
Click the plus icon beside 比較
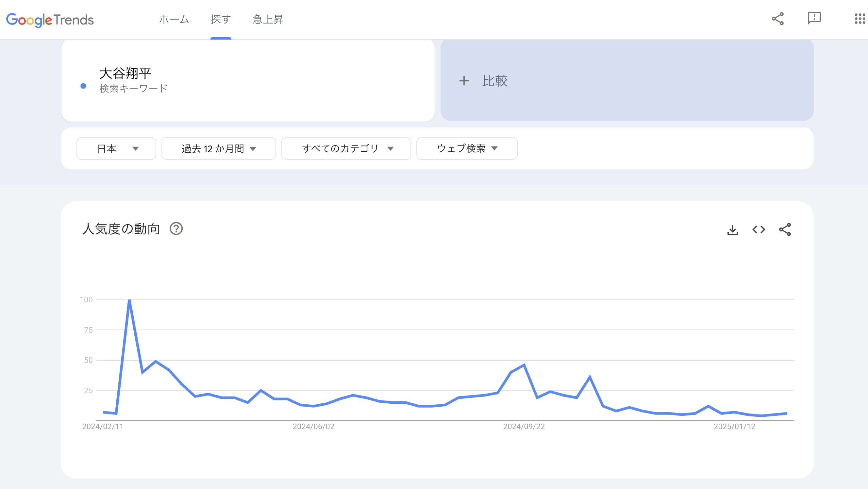click(x=464, y=81)
